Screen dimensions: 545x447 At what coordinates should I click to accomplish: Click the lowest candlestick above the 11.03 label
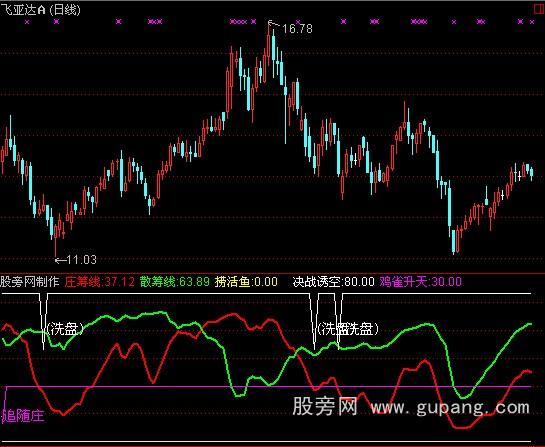coord(56,240)
